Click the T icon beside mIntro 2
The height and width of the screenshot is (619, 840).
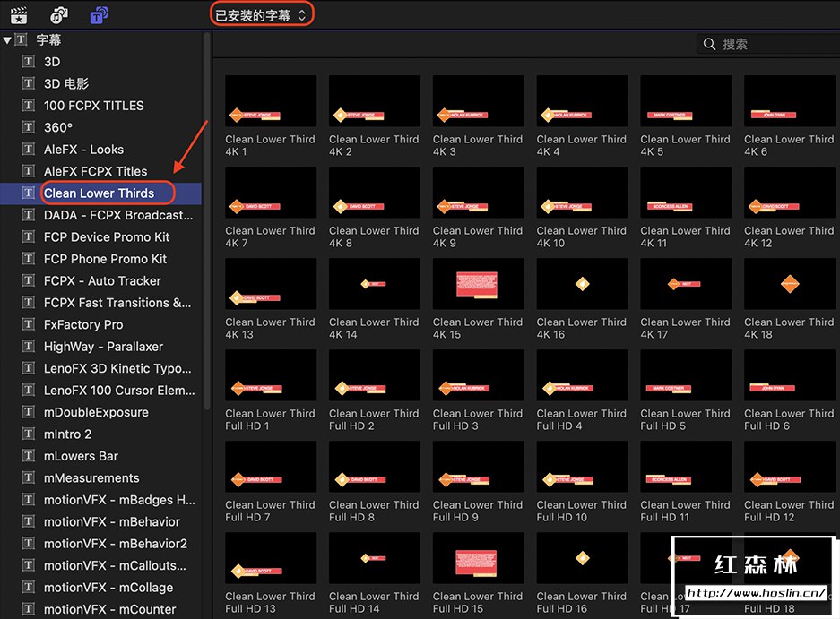[29, 434]
